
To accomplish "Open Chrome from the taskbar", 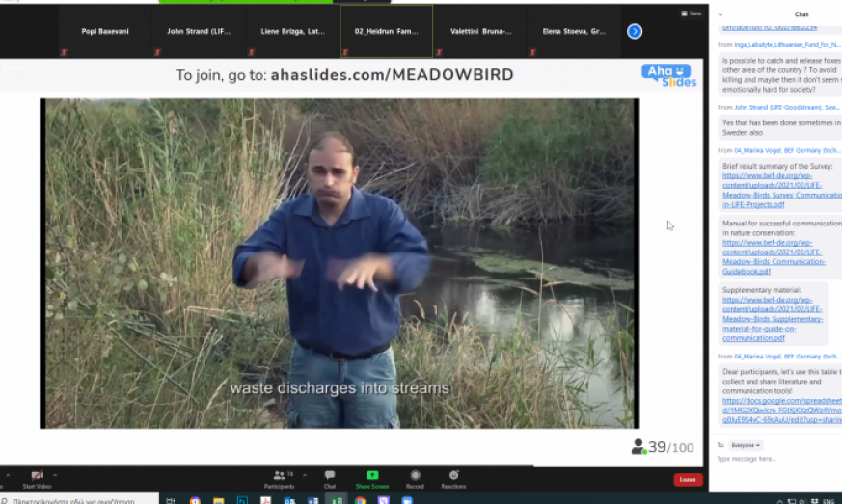I will (361, 501).
